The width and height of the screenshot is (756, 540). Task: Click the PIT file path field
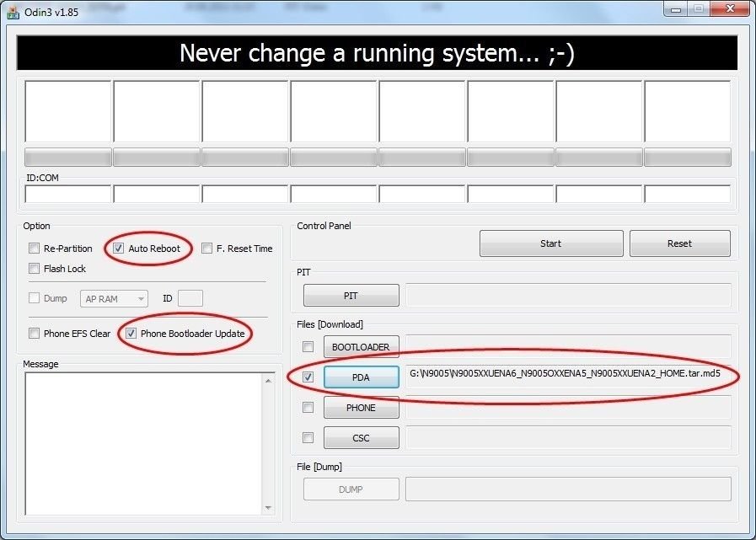click(568, 296)
